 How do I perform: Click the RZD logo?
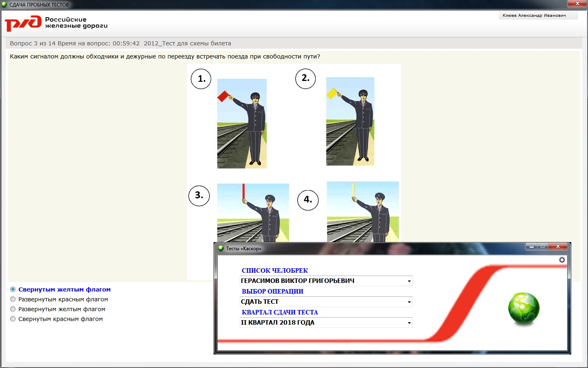(x=23, y=23)
